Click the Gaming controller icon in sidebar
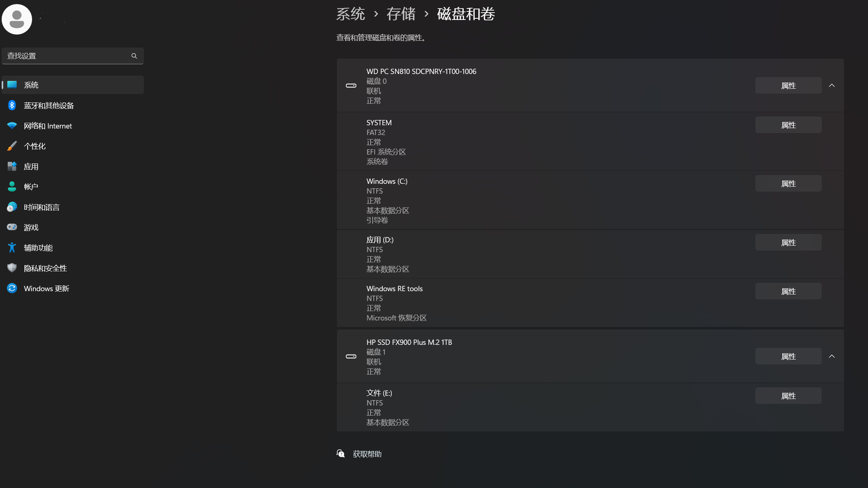This screenshot has height=488, width=868. tap(12, 227)
